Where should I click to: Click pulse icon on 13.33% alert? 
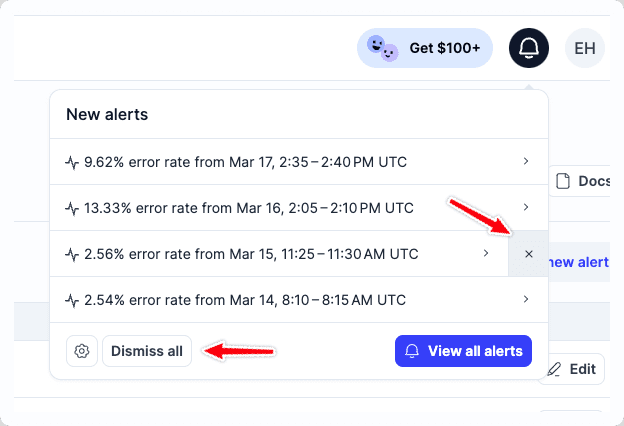click(72, 208)
